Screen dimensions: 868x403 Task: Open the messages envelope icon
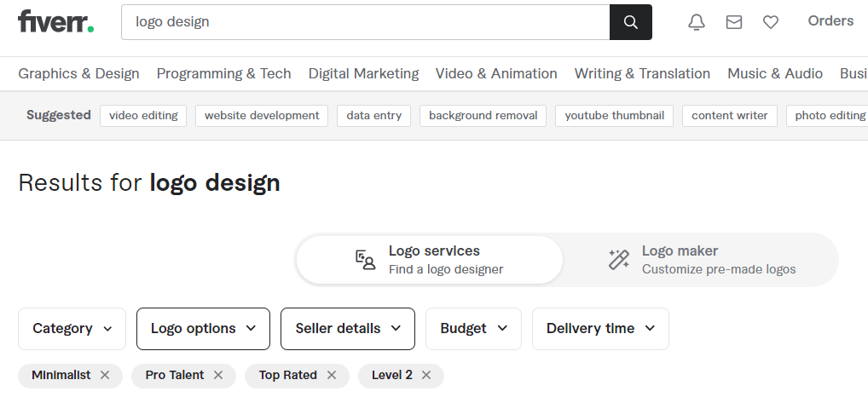pos(733,22)
